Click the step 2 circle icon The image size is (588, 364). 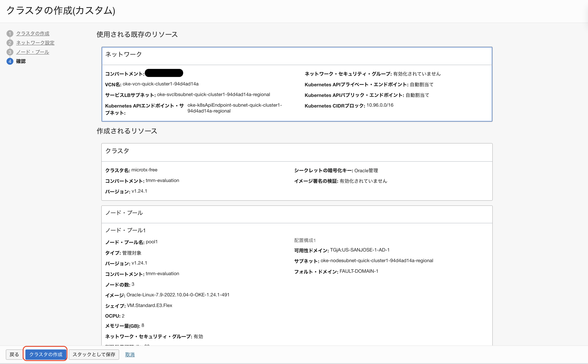click(x=10, y=43)
